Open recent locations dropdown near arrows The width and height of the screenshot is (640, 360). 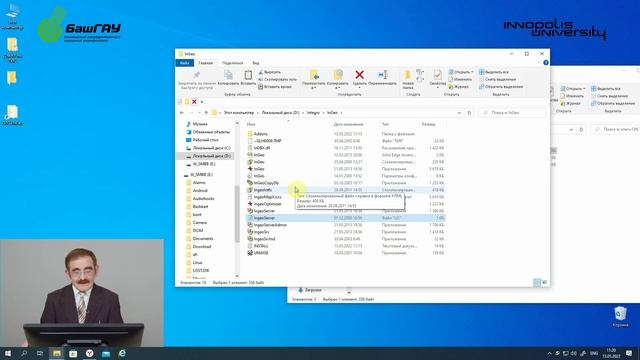click(199, 113)
